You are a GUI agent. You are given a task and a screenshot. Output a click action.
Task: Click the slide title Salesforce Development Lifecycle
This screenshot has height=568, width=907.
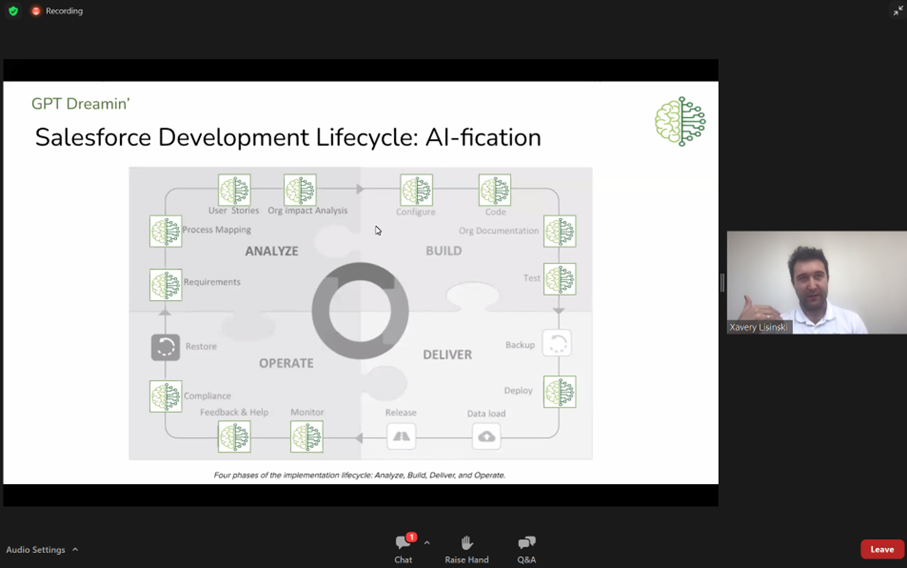click(x=288, y=138)
